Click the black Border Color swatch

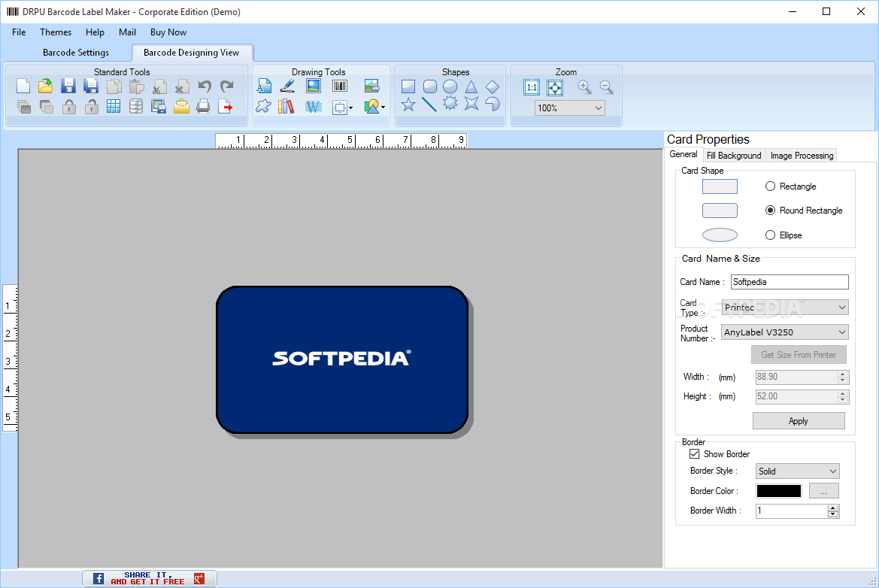pos(779,491)
